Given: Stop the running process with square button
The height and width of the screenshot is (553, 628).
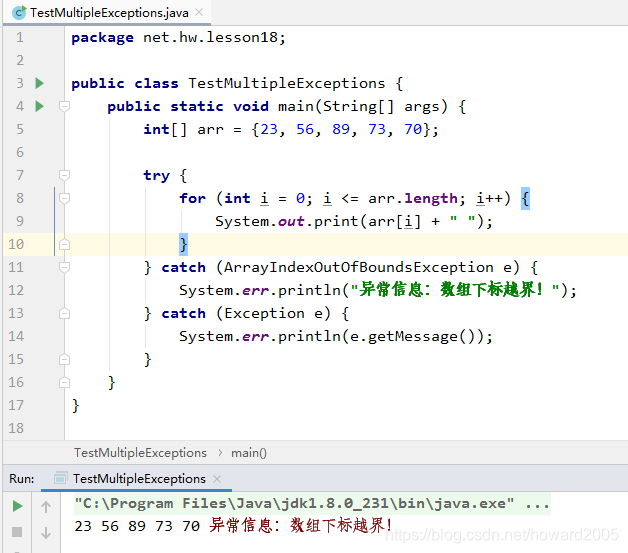Looking at the screenshot, I should click(17, 532).
